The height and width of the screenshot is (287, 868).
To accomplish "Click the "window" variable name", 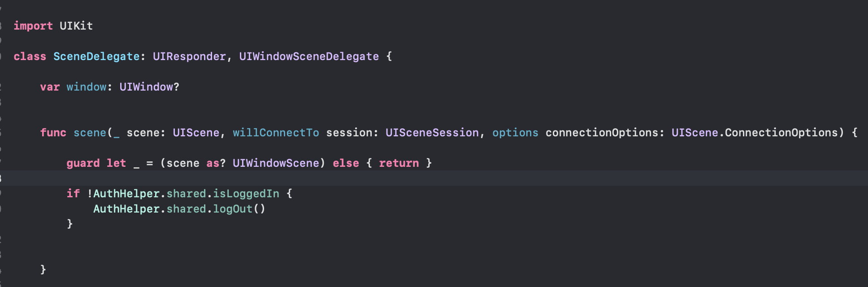I will [x=87, y=87].
